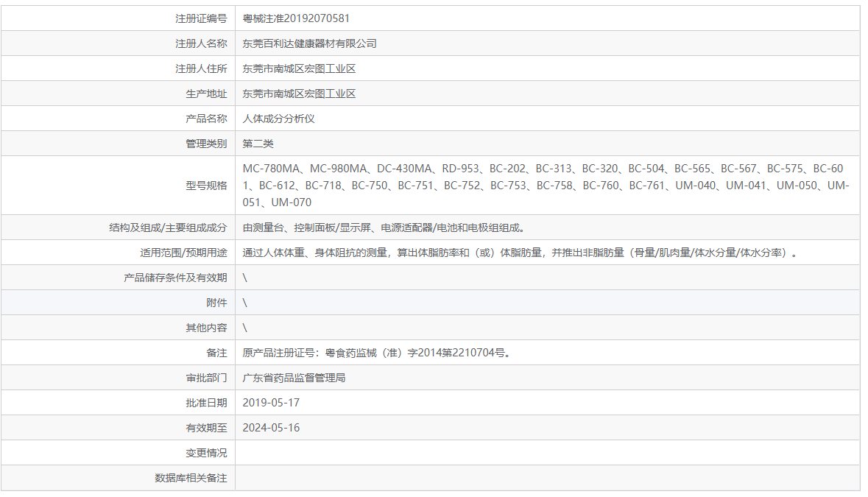Select the address in the 注册人住所 row
The image size is (868, 497).
(299, 68)
